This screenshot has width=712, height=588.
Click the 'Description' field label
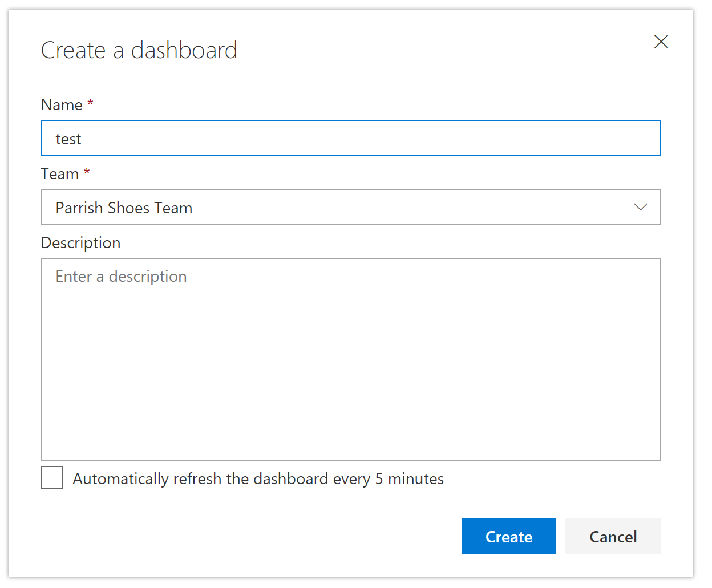tap(80, 243)
